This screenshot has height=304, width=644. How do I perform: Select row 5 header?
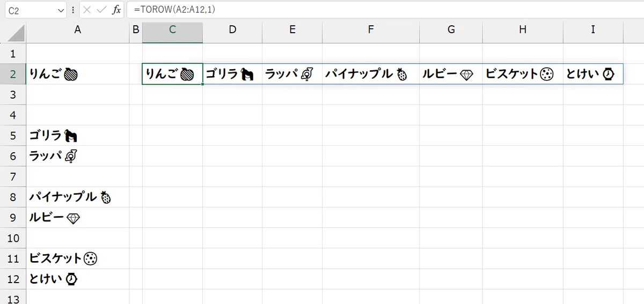click(x=13, y=135)
